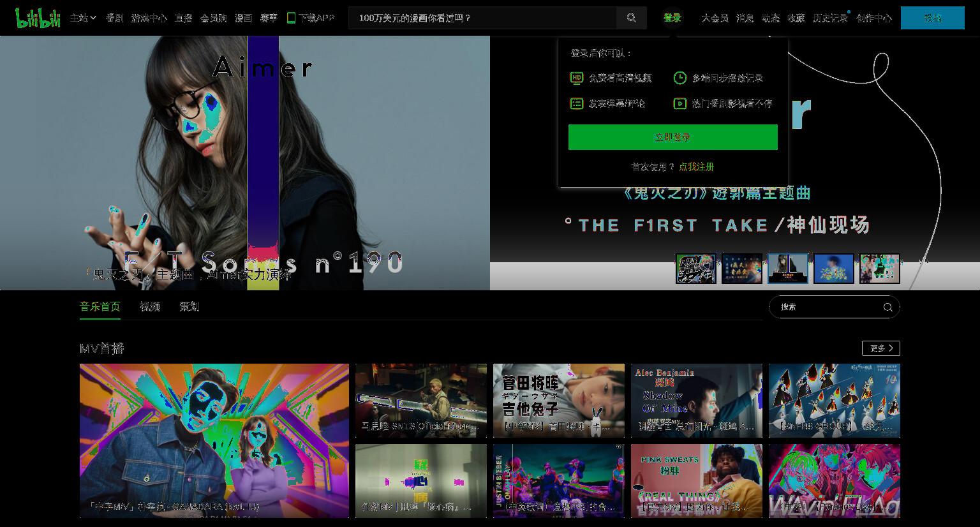Focus the top search box about 100万美元的漫画

pos(482,18)
